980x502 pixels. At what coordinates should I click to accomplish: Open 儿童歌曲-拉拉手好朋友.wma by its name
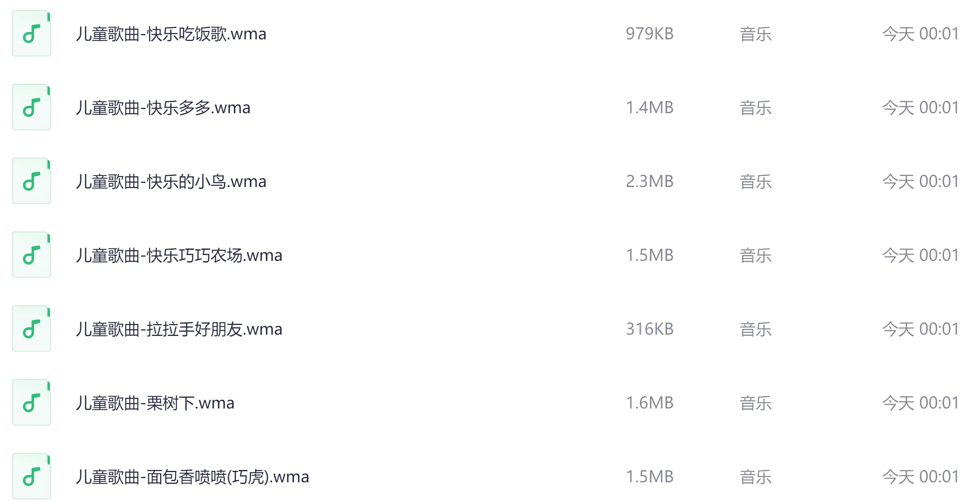(x=179, y=329)
